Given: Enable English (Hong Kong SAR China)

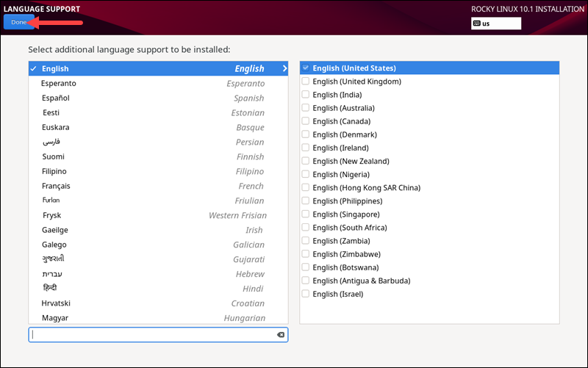Looking at the screenshot, I should point(306,188).
